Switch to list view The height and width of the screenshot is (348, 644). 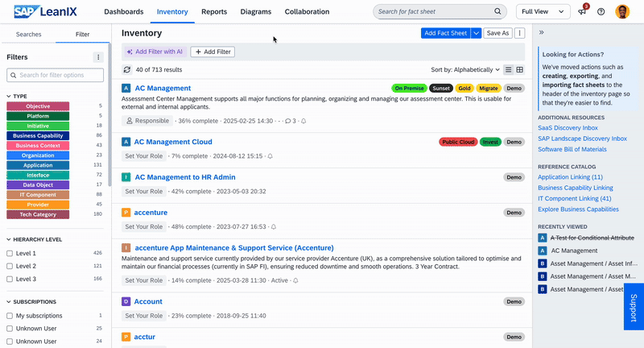(508, 70)
